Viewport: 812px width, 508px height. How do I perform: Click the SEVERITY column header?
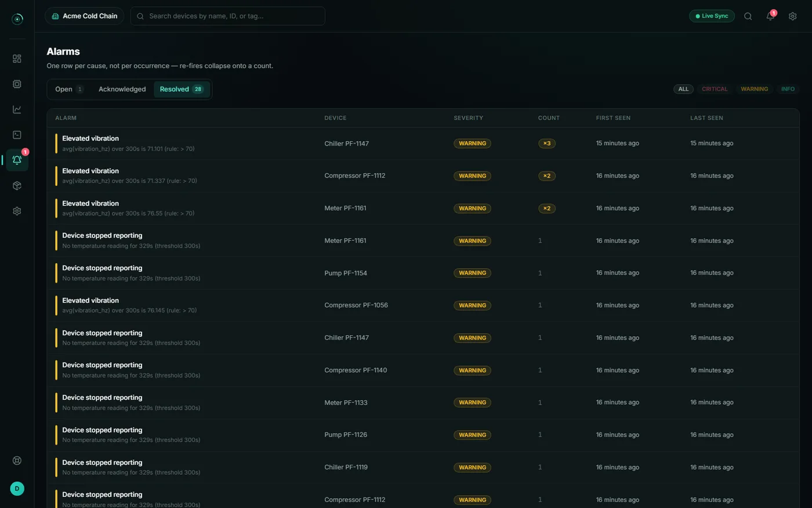468,118
